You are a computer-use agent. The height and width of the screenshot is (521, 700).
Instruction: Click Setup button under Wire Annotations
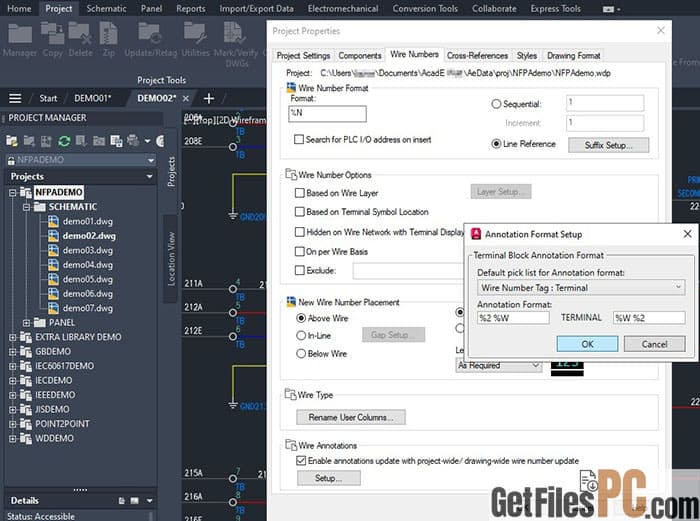click(x=329, y=478)
